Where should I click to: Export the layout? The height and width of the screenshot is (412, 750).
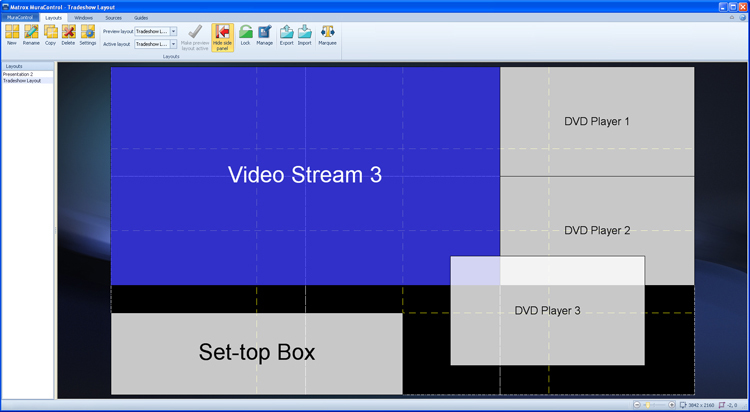click(286, 36)
